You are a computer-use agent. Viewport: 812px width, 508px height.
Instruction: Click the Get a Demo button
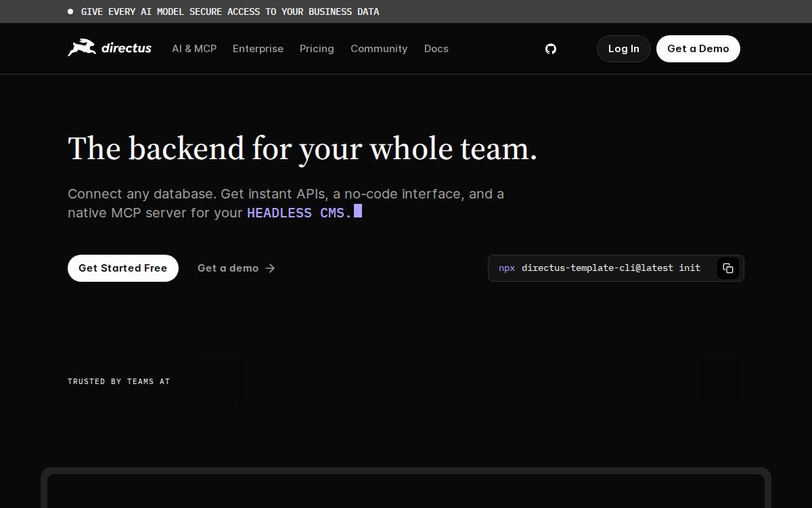(x=698, y=49)
